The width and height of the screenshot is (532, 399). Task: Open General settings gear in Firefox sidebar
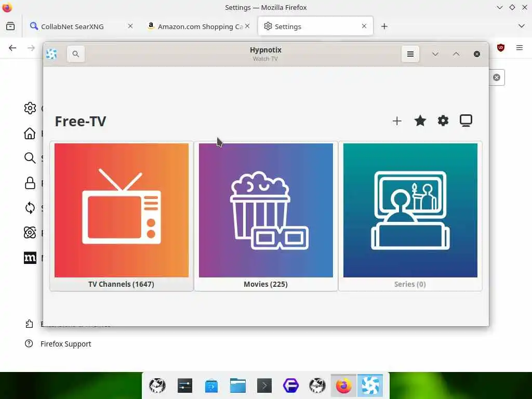30,108
